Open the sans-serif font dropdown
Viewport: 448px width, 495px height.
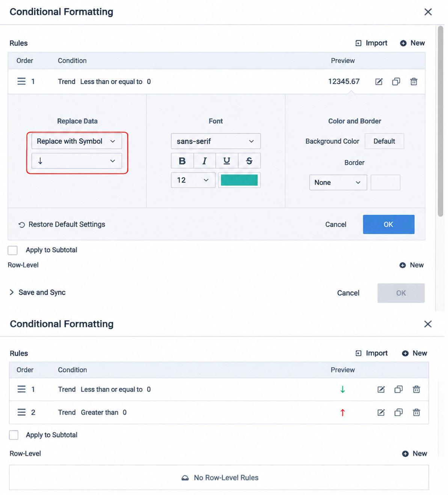[216, 141]
